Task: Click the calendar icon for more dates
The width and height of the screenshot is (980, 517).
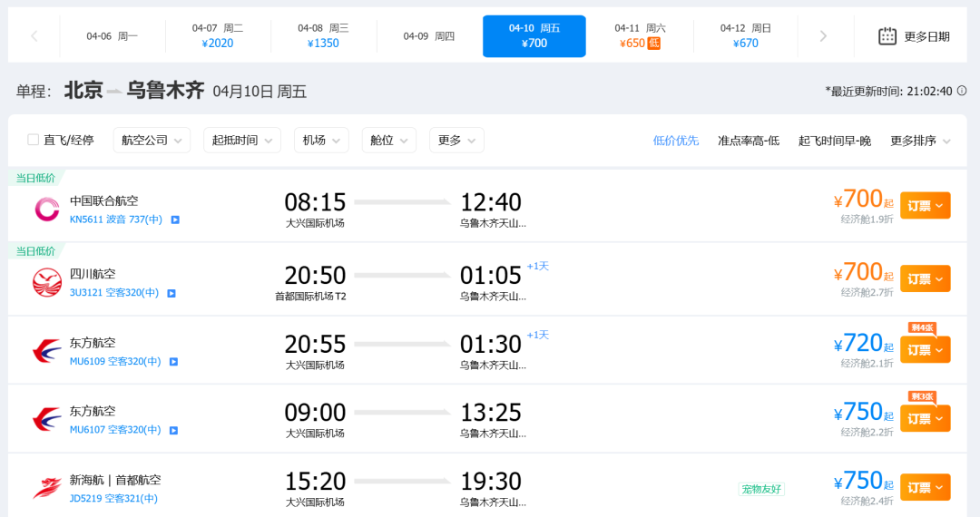Action: point(887,36)
